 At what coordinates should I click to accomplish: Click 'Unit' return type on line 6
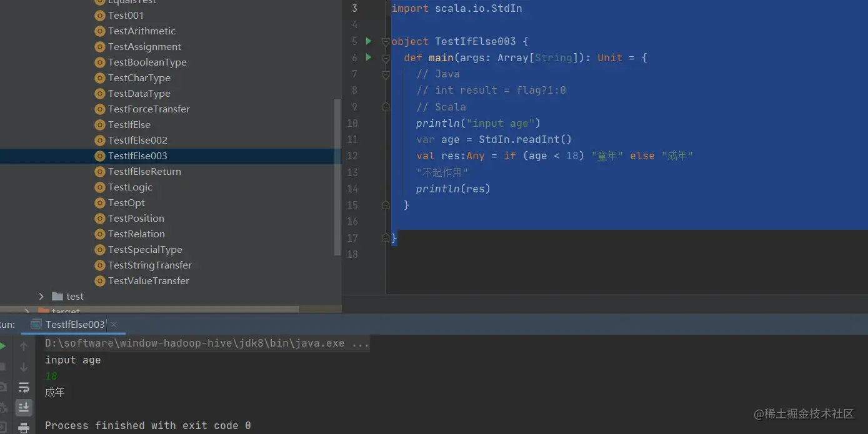610,57
